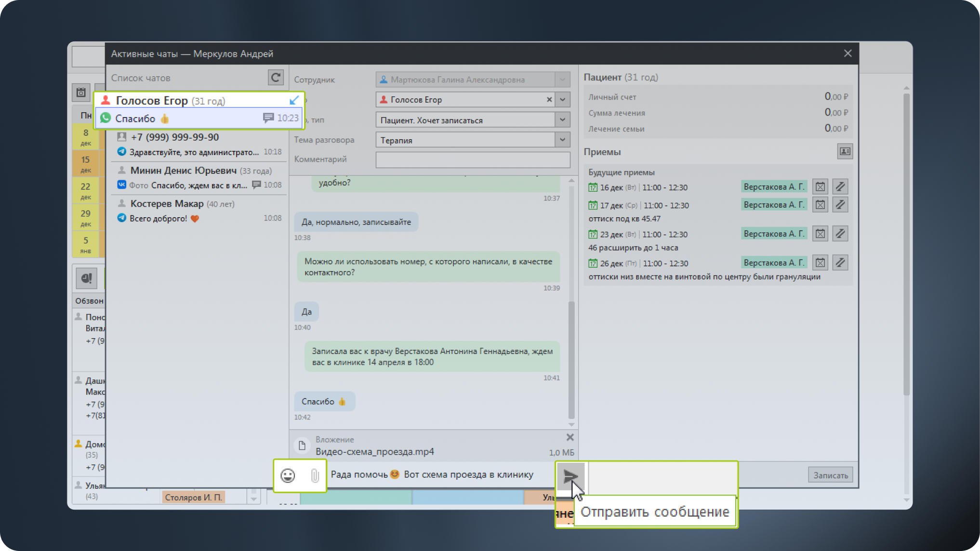
Task: Click the chat conversation scrollbar
Action: 571,360
